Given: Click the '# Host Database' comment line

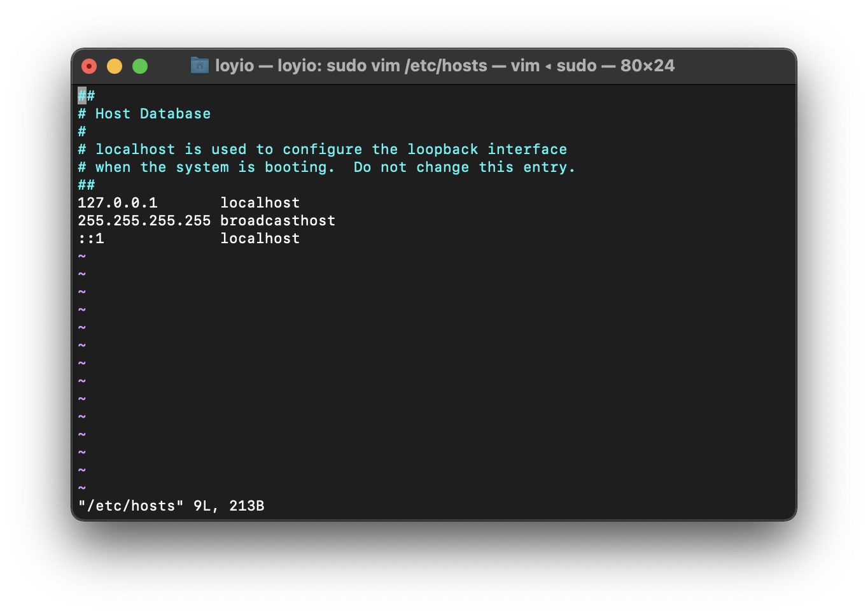Looking at the screenshot, I should coord(144,114).
